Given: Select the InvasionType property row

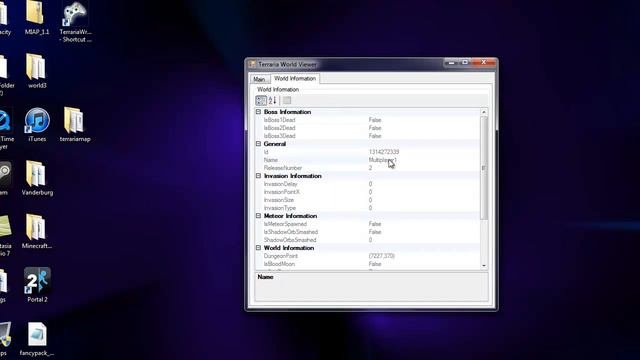Looking at the screenshot, I should pyautogui.click(x=367, y=208).
